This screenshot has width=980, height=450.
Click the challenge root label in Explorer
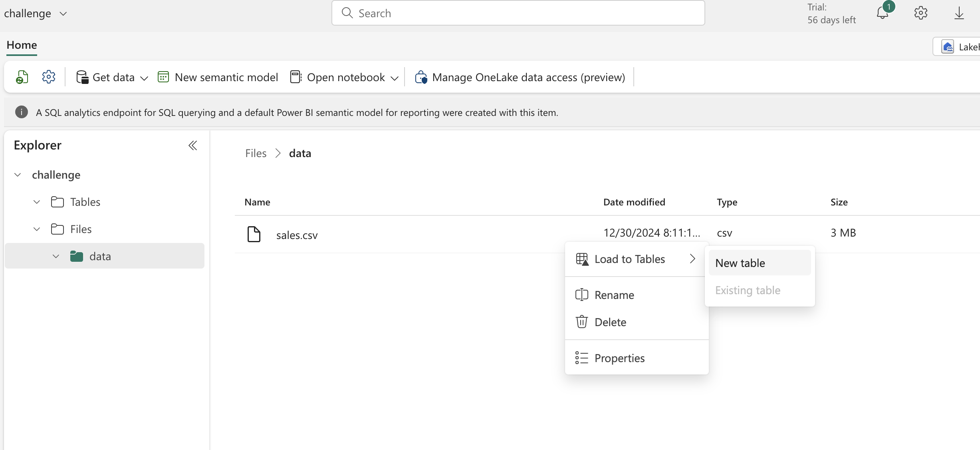[56, 175]
